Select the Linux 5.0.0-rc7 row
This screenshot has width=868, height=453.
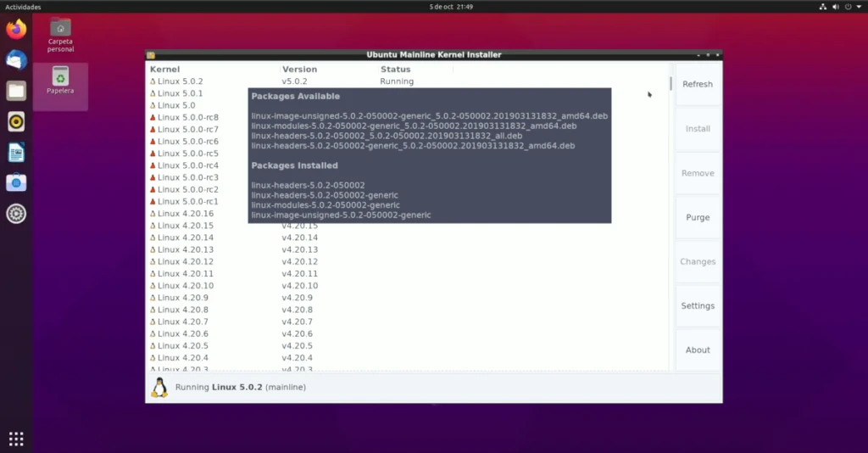coord(408,130)
